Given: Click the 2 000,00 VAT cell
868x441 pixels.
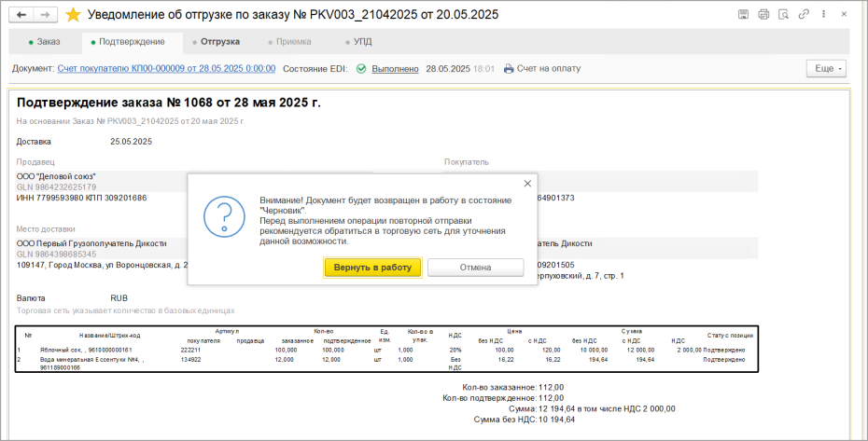Looking at the screenshot, I should pos(689,351).
